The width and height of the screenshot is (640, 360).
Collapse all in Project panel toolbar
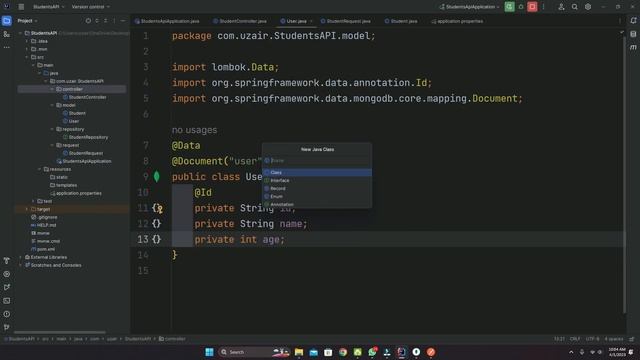(x=106, y=21)
